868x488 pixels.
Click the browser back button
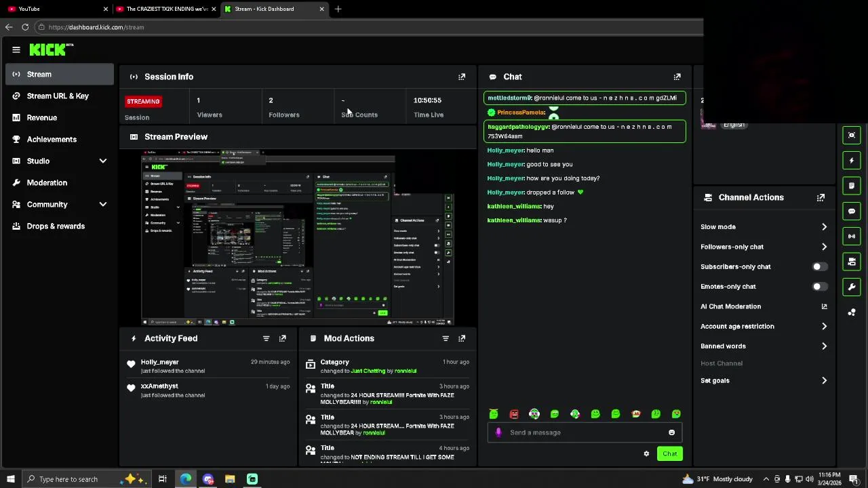click(9, 27)
